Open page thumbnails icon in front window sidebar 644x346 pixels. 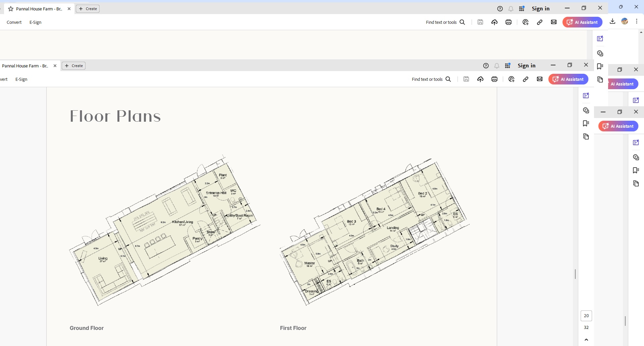(586, 136)
